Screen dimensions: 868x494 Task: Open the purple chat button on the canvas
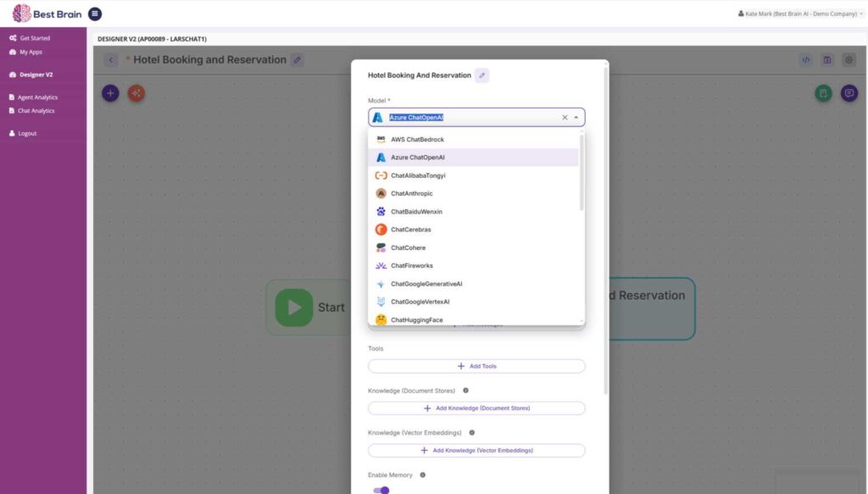point(849,93)
